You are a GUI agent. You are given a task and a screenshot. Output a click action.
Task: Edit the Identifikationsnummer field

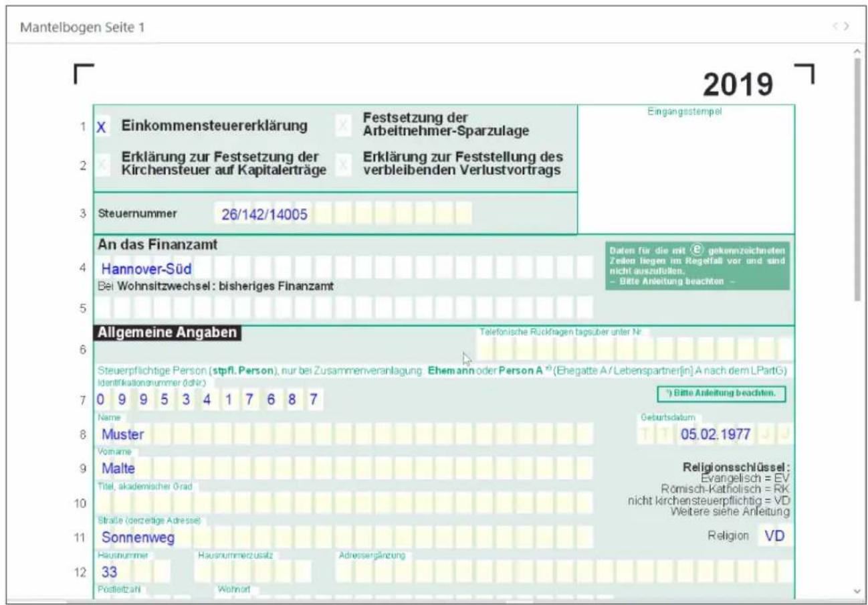209,400
